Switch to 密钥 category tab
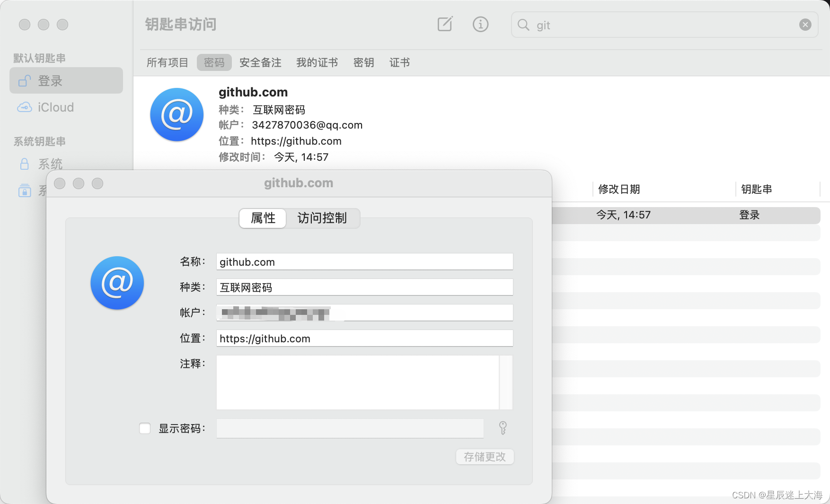 click(x=363, y=62)
